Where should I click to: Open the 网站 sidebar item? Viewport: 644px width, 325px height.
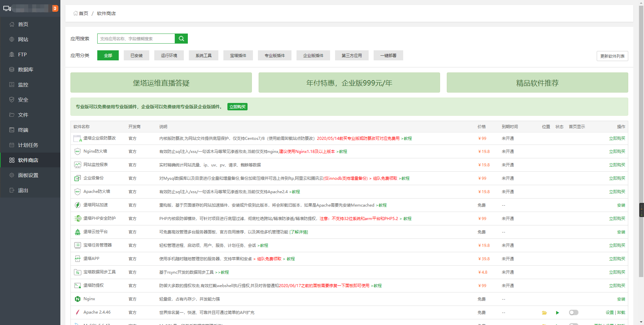pos(30,39)
